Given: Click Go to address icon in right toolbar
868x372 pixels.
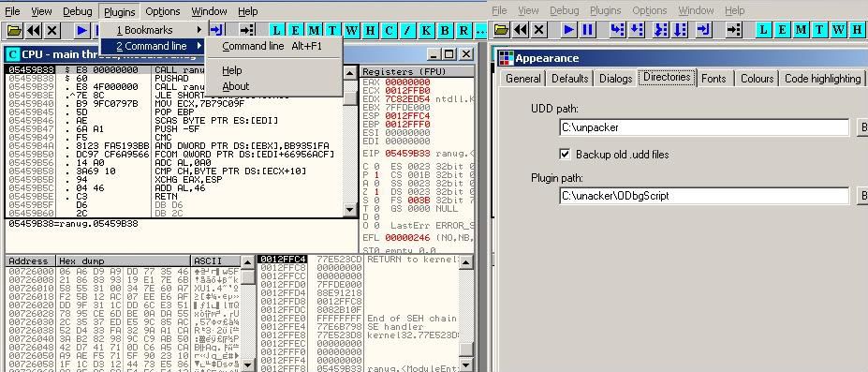Looking at the screenshot, I should (x=734, y=30).
